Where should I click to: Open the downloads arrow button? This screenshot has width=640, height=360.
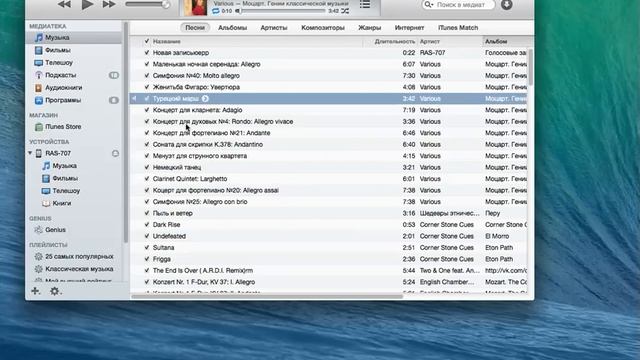[507, 4]
